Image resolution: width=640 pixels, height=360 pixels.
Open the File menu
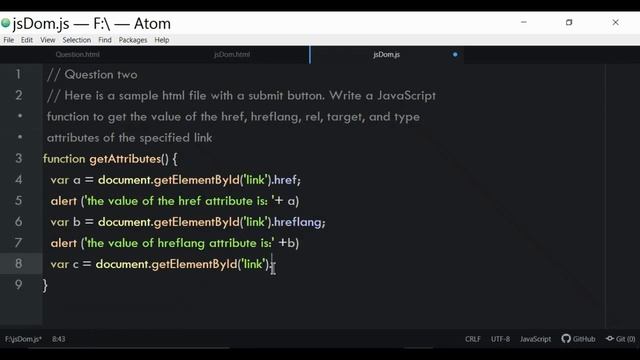pos(9,40)
